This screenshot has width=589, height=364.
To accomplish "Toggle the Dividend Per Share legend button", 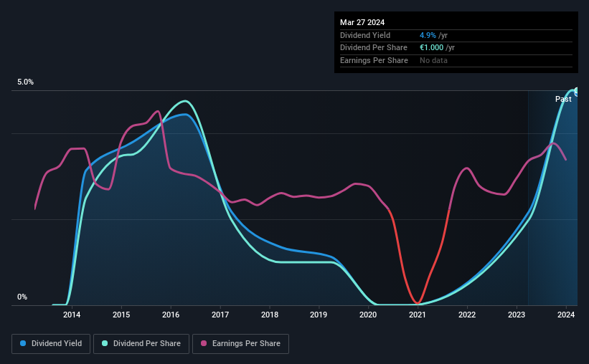I will tap(141, 344).
